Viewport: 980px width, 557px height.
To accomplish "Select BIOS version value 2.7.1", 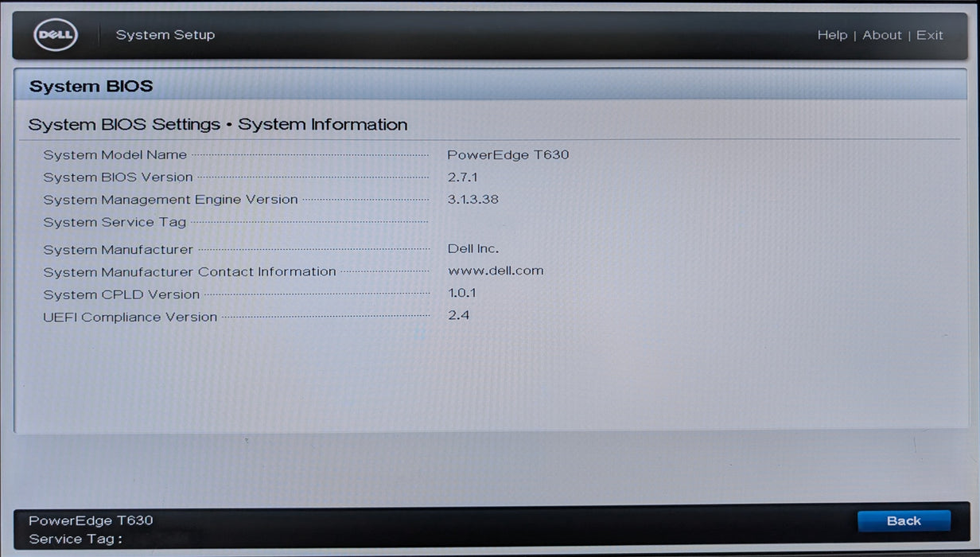I will click(x=463, y=177).
